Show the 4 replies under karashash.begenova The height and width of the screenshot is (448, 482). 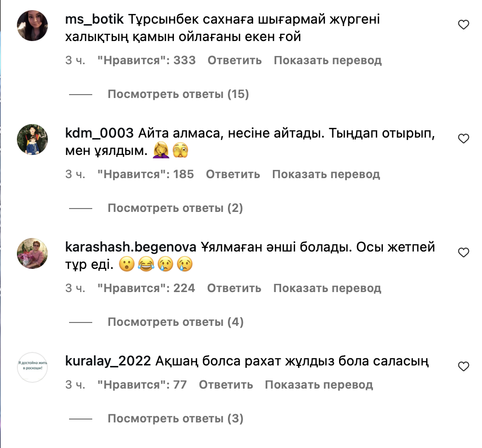click(x=175, y=322)
